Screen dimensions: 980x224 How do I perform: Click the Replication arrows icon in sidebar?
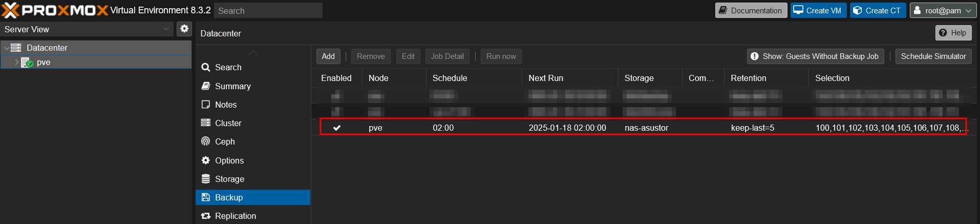pyautogui.click(x=206, y=216)
